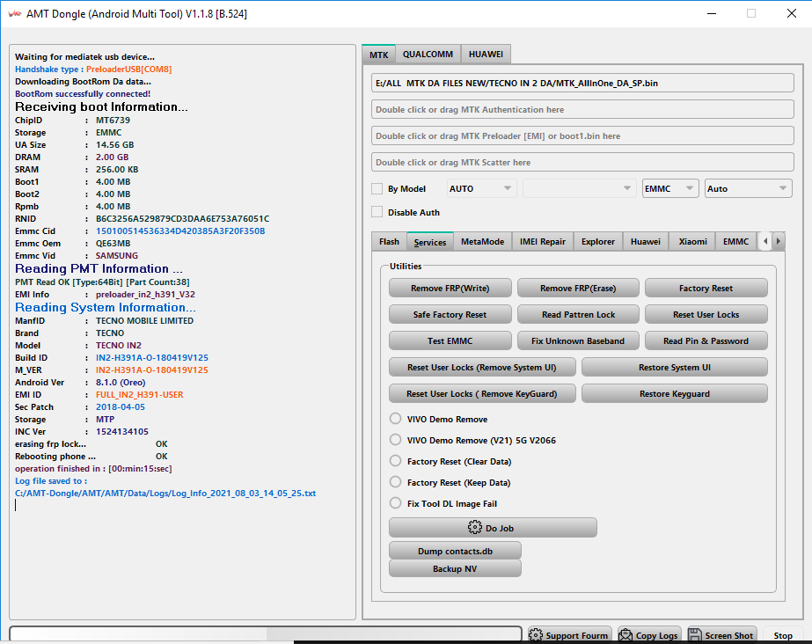Screen dimensions: 812x644
Task: Click the MTK Preloader [EMI] field
Action: point(582,135)
